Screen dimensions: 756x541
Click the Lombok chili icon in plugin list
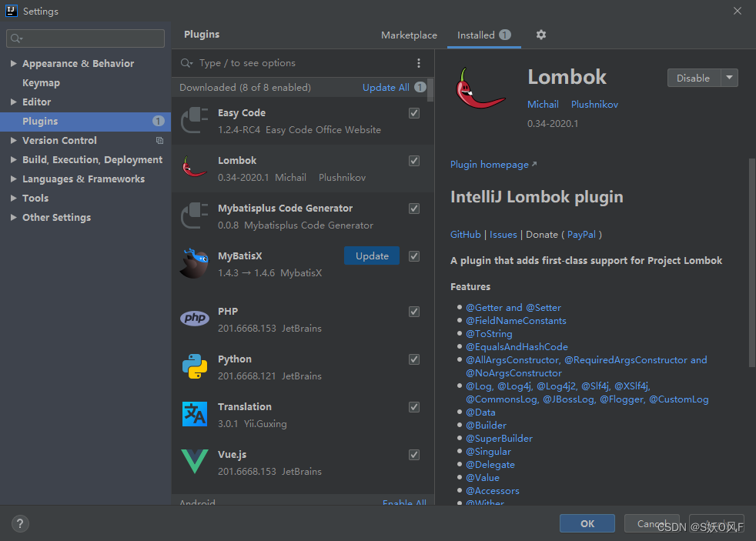click(195, 168)
